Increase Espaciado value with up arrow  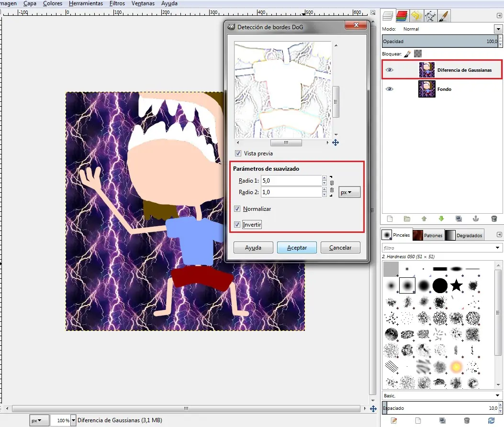[x=500, y=405]
